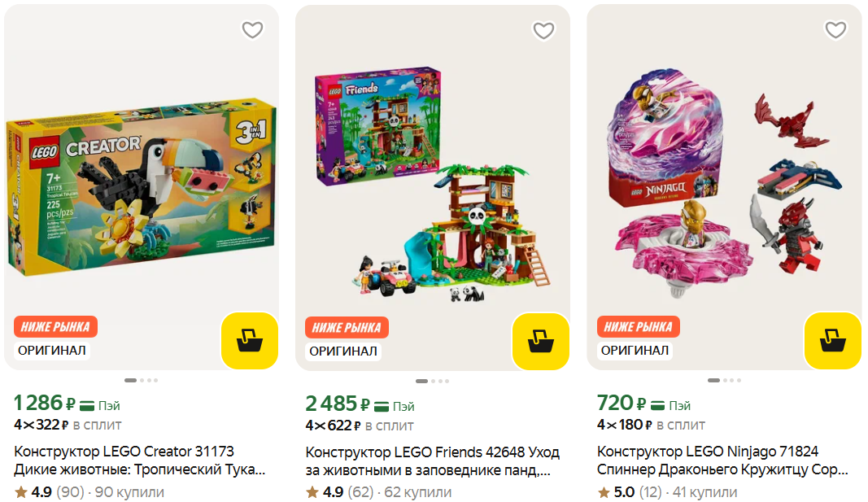The width and height of the screenshot is (868, 502).
Task: Click the Пэй icon beside 2485 ₽
Action: click(382, 407)
